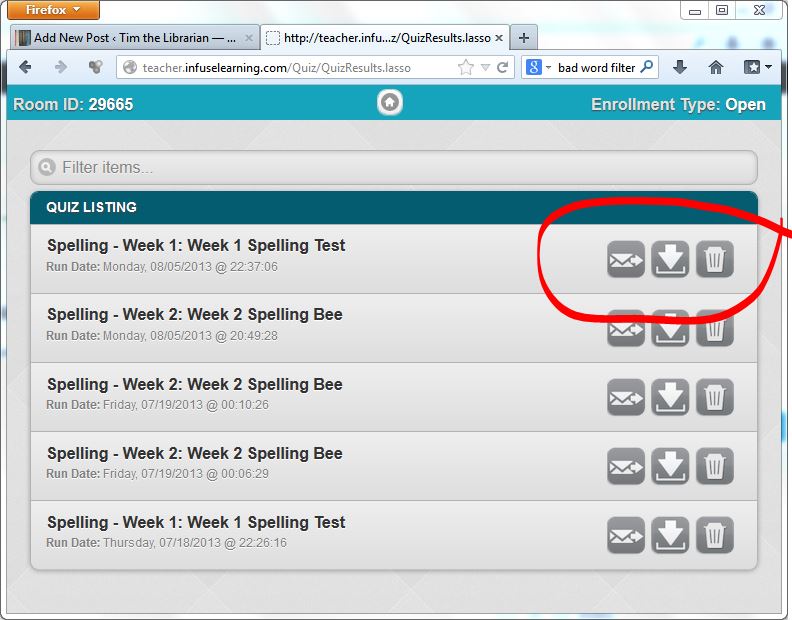Open a new browser tab
792x620 pixels.
click(524, 38)
